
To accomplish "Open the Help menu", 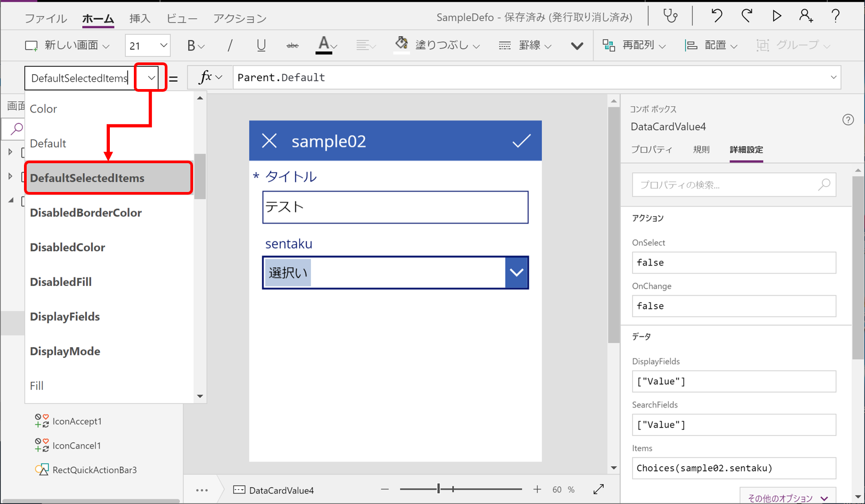I will (835, 17).
